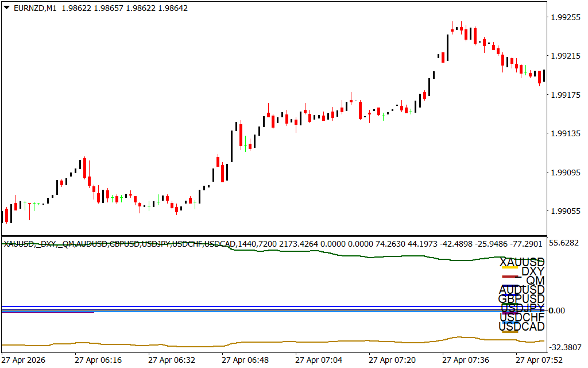The width and height of the screenshot is (588, 368).
Task: Click the 27 Apr 07:36 time marker
Action: coord(466,360)
